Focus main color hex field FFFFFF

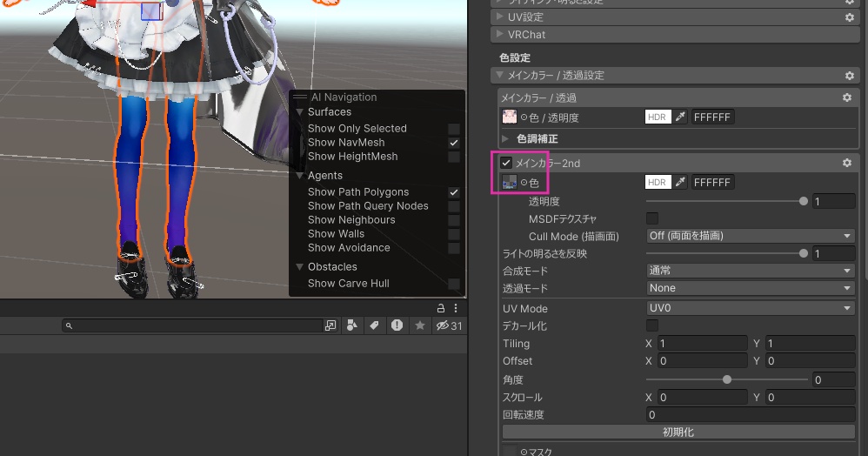coord(712,117)
